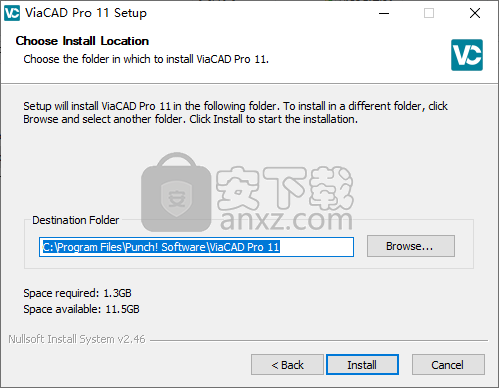Viewport: 499px width, 388px height.
Task: Click the Destination Folder group label
Action: coord(76,220)
